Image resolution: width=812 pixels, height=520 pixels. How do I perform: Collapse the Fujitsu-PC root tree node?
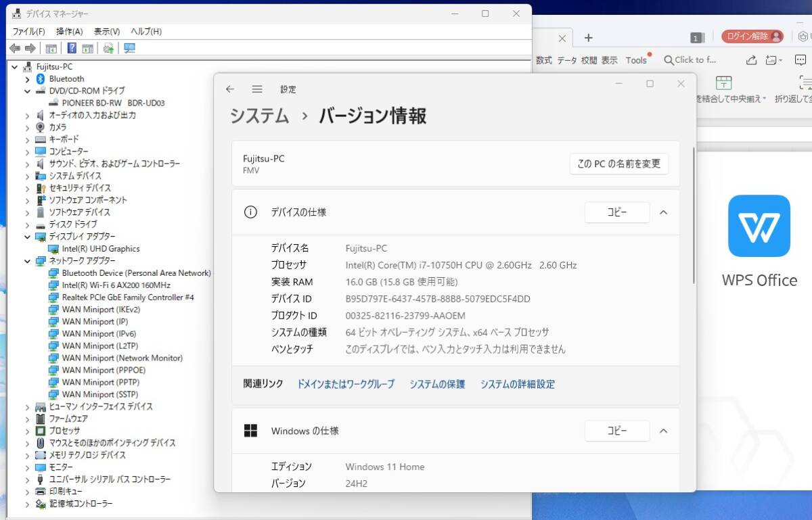(x=15, y=67)
